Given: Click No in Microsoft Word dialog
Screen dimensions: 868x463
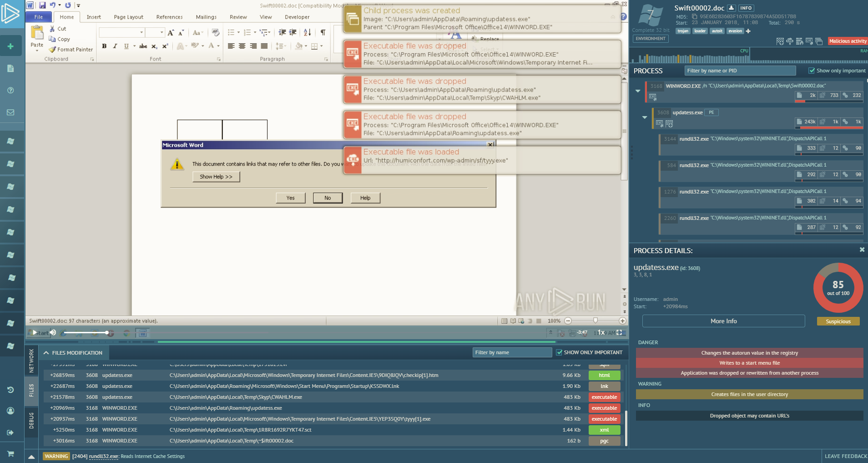Looking at the screenshot, I should (328, 198).
